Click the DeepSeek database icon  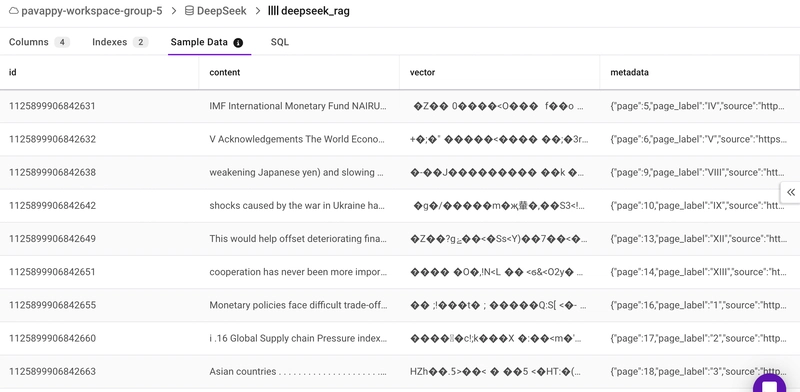(x=189, y=11)
